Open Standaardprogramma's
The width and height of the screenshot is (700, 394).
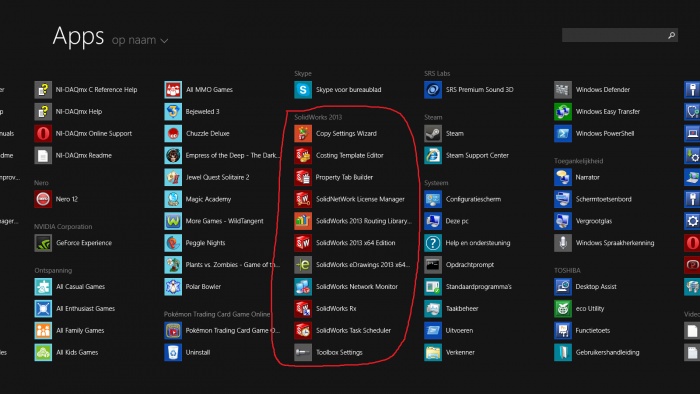tap(468, 286)
